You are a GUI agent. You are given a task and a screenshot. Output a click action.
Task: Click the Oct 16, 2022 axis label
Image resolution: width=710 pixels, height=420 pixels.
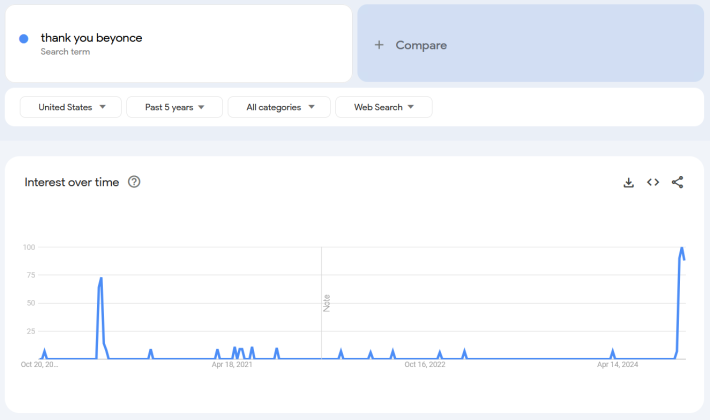[425, 364]
